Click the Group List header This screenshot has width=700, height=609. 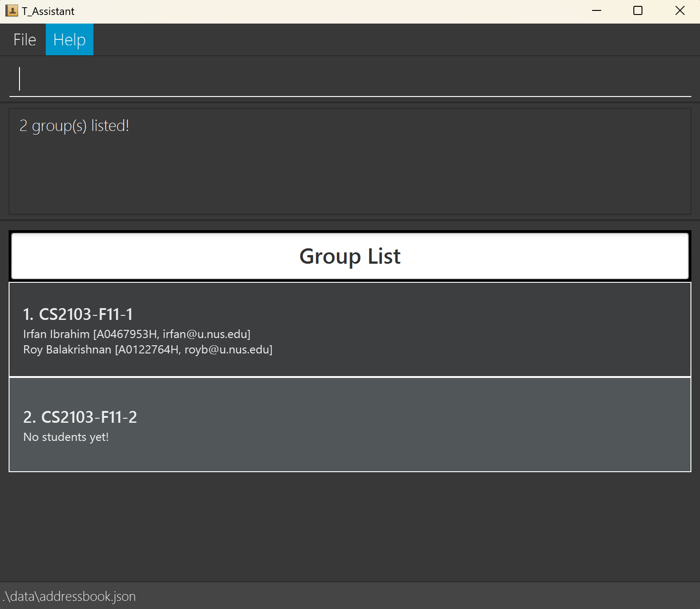tap(350, 256)
